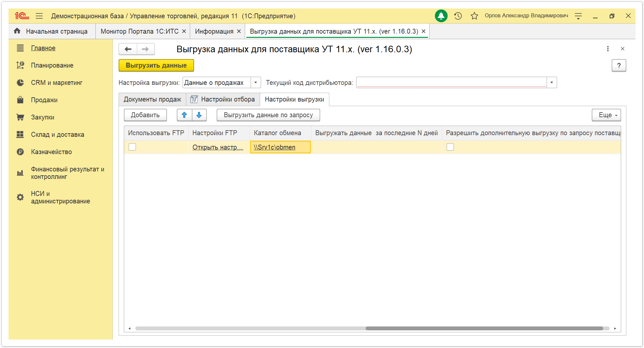Screen dimensions: 644x348
Task: Click scrollbar right arrow
Action: click(x=615, y=328)
